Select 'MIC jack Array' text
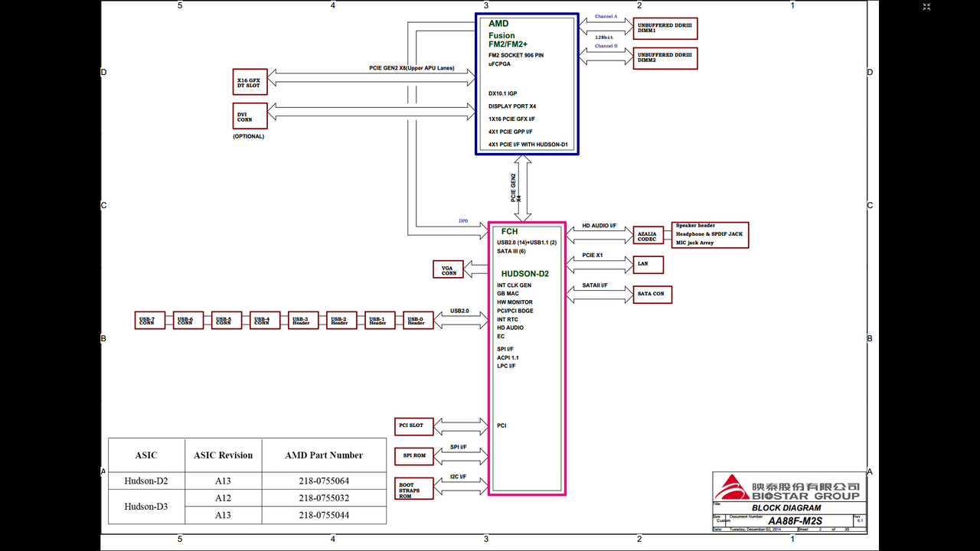 (x=694, y=243)
